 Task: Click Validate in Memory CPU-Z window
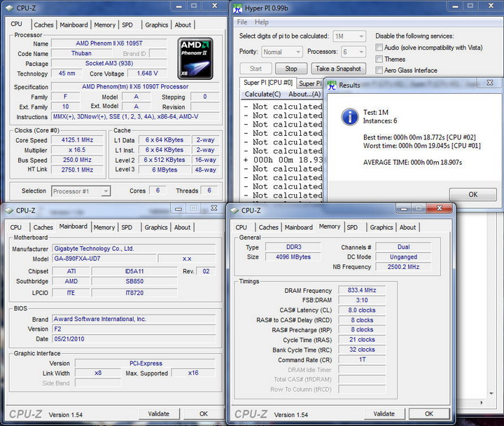coord(384,414)
